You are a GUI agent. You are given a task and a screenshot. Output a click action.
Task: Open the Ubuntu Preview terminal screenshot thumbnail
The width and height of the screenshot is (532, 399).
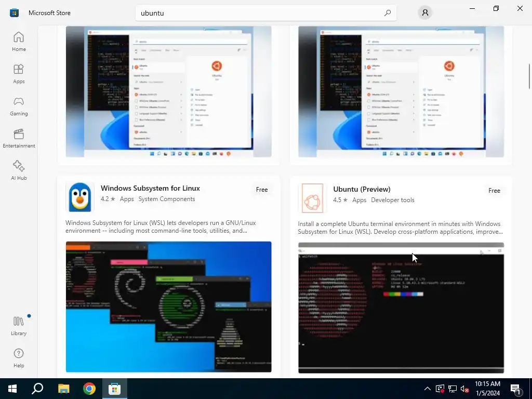[x=401, y=308]
